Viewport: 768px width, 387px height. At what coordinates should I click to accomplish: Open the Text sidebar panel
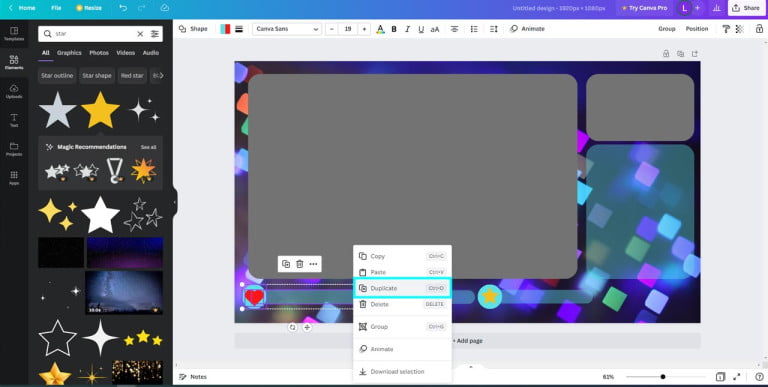pyautogui.click(x=14, y=120)
